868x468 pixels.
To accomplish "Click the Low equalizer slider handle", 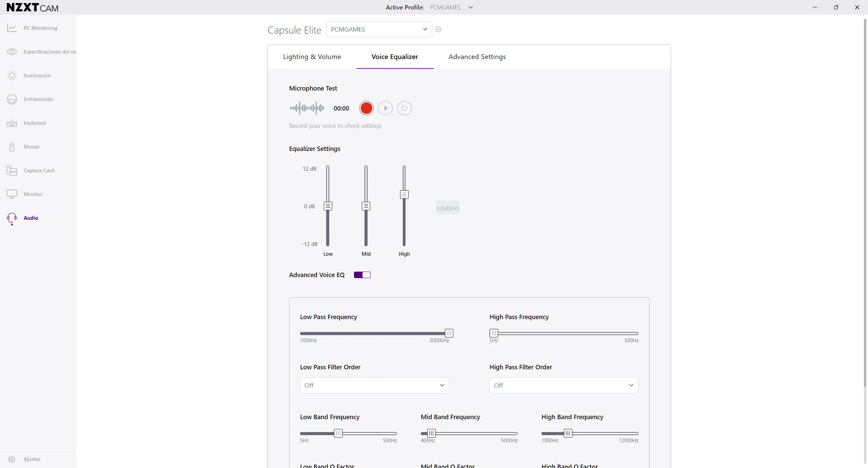I will coord(328,206).
